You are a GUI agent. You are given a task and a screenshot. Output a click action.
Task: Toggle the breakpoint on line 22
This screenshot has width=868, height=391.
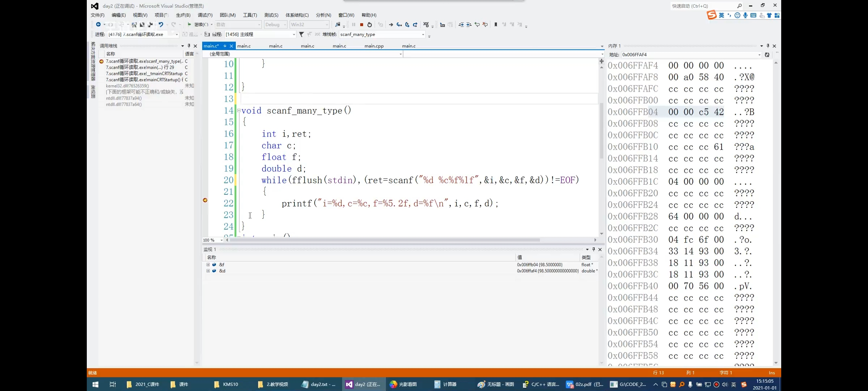(x=205, y=200)
